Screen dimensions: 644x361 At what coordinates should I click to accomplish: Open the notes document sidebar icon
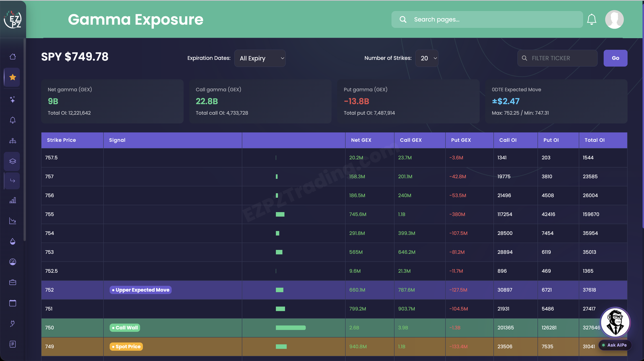point(13,344)
